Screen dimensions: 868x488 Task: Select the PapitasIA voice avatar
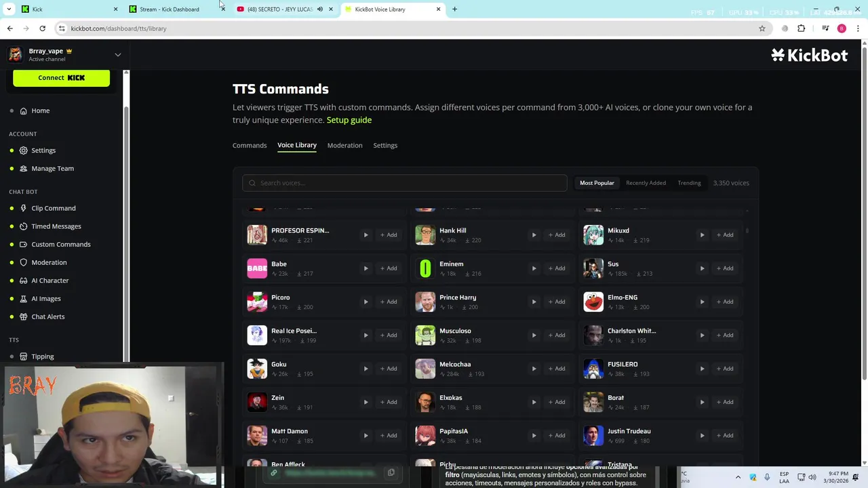click(425, 436)
